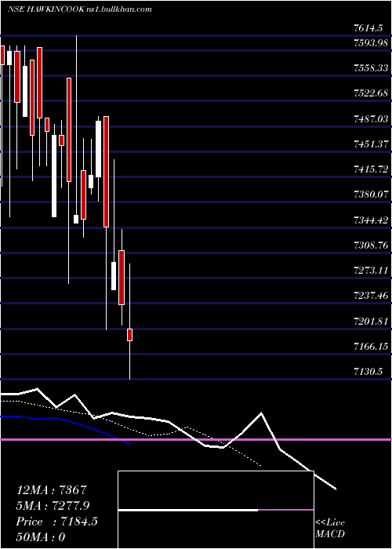Select the 7237.46 price level label

(x=371, y=296)
